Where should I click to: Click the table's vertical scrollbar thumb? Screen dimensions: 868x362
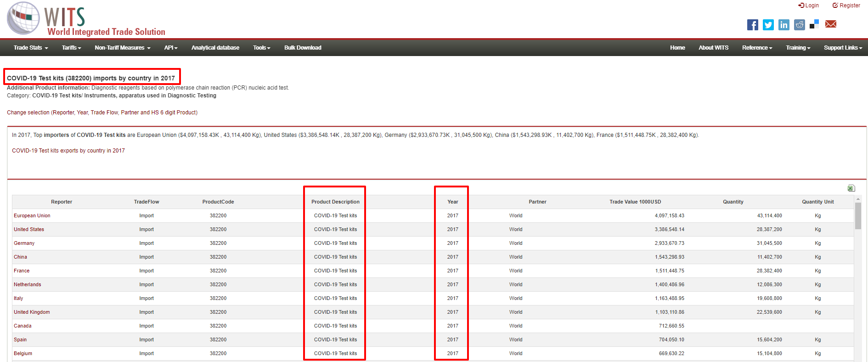coord(858,216)
